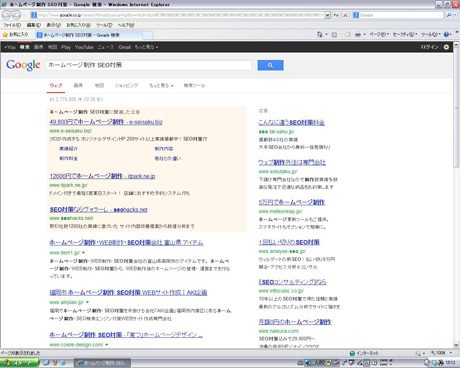This screenshot has width=460, height=368.
Task: Open the 49,800円でホームページ制作 ad link
Action: [x=106, y=122]
